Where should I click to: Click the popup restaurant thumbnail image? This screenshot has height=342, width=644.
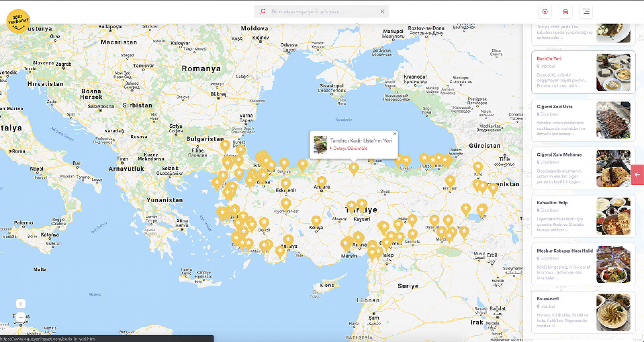click(x=320, y=145)
